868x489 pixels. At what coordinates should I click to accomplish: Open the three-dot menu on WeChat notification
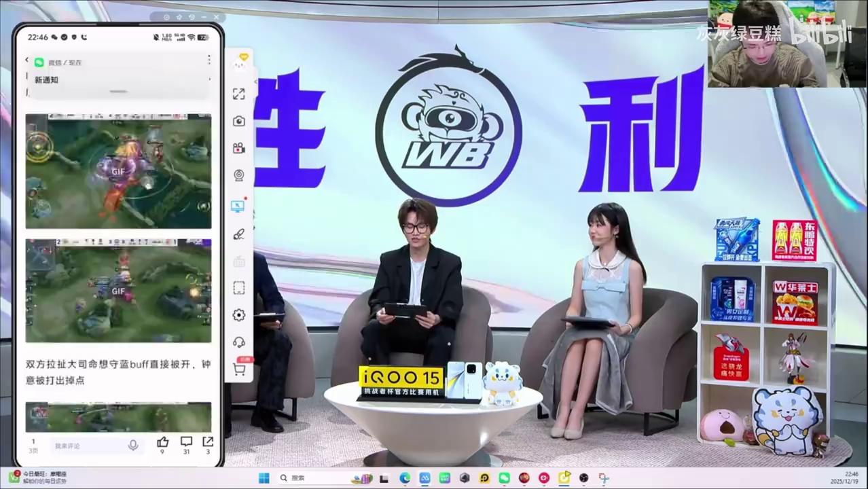point(209,60)
